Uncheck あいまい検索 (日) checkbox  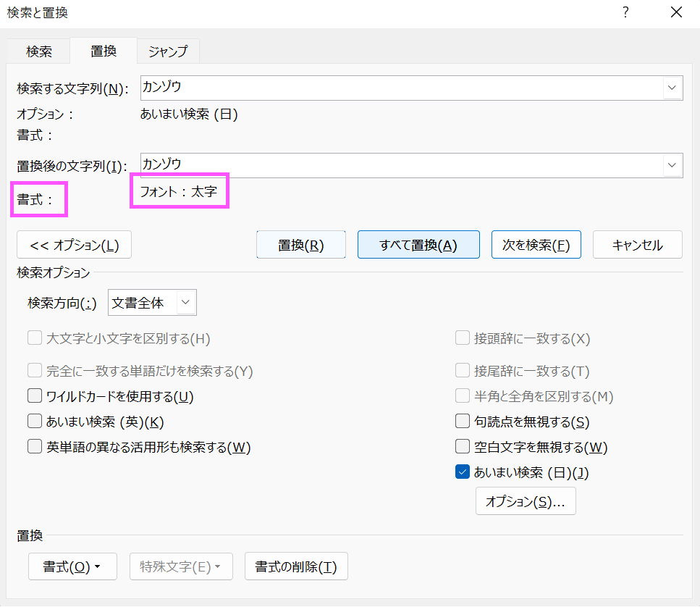tap(463, 472)
